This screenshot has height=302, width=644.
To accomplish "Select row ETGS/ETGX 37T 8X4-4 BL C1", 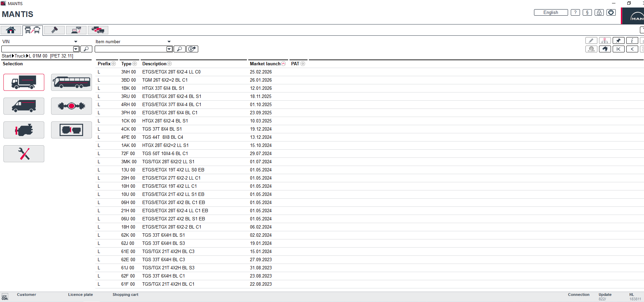I will pos(370,104).
